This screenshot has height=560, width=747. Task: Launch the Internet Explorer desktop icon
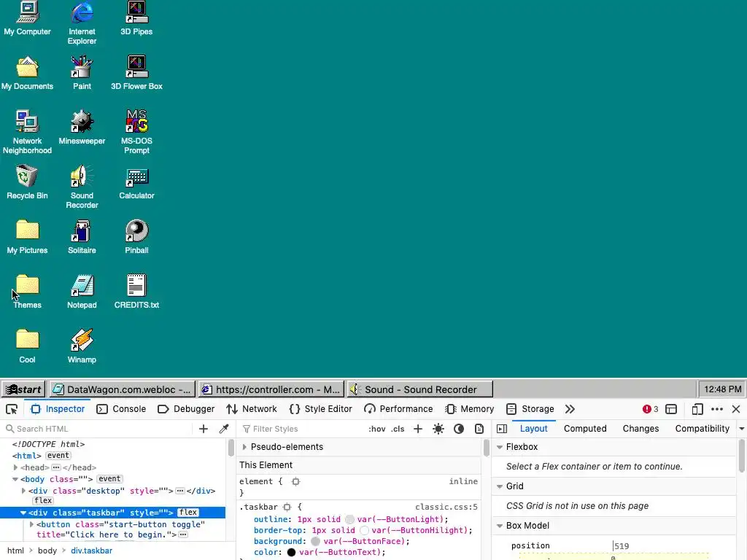click(x=82, y=23)
